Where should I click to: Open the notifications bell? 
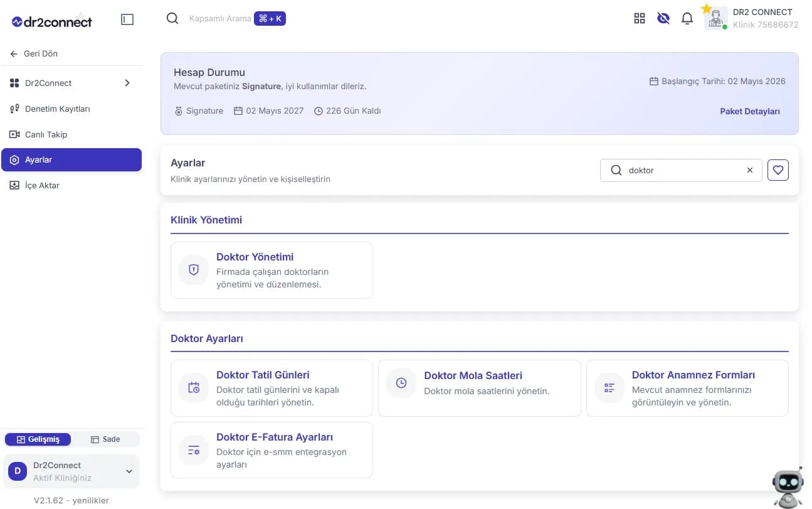pyautogui.click(x=687, y=18)
